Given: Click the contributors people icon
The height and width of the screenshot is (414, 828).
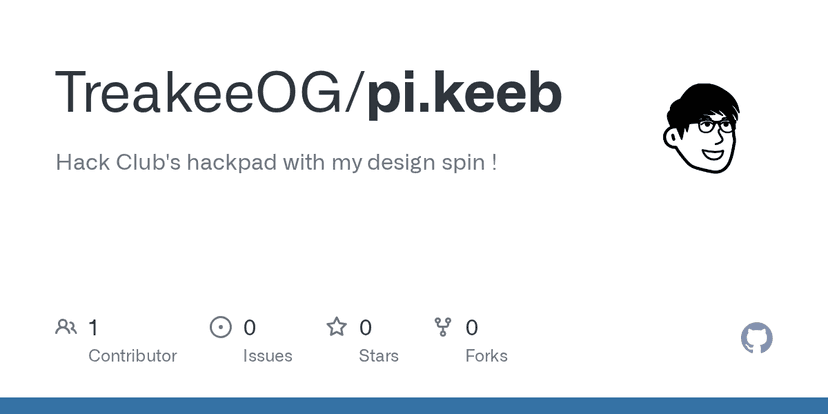Looking at the screenshot, I should point(67,327).
